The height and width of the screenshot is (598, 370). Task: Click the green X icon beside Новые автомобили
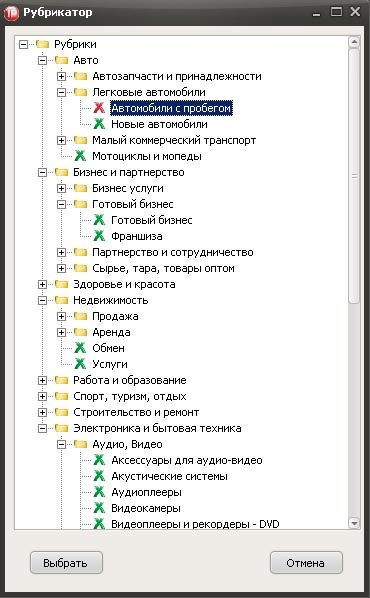click(99, 124)
